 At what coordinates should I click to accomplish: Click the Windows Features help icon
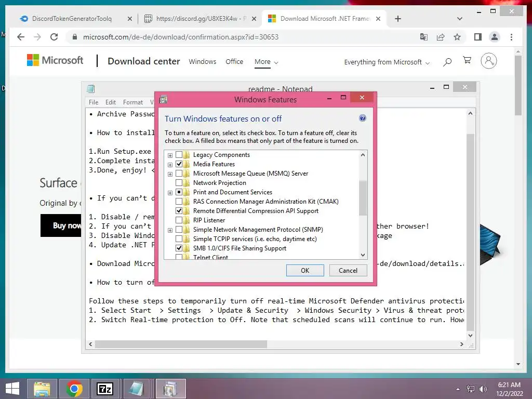click(x=362, y=118)
